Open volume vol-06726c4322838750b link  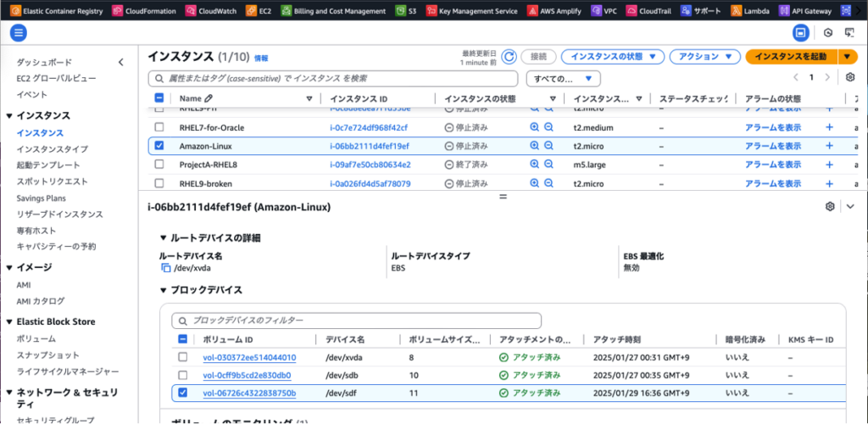pyautogui.click(x=250, y=393)
